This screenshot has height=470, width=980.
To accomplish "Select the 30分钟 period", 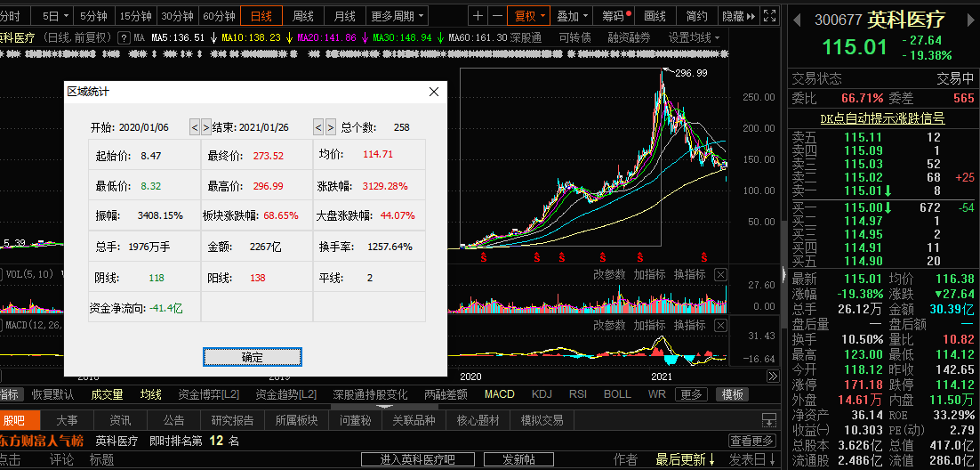I will (177, 16).
